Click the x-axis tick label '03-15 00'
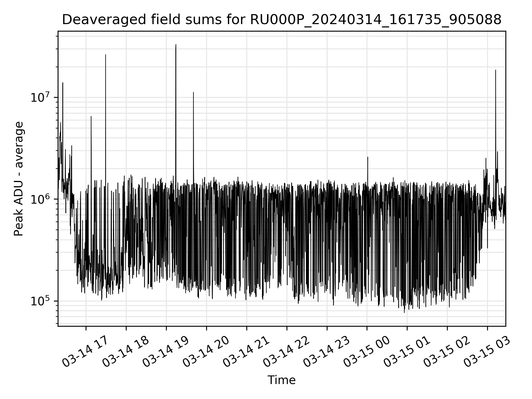This screenshot has width=532, height=399. pos(366,352)
